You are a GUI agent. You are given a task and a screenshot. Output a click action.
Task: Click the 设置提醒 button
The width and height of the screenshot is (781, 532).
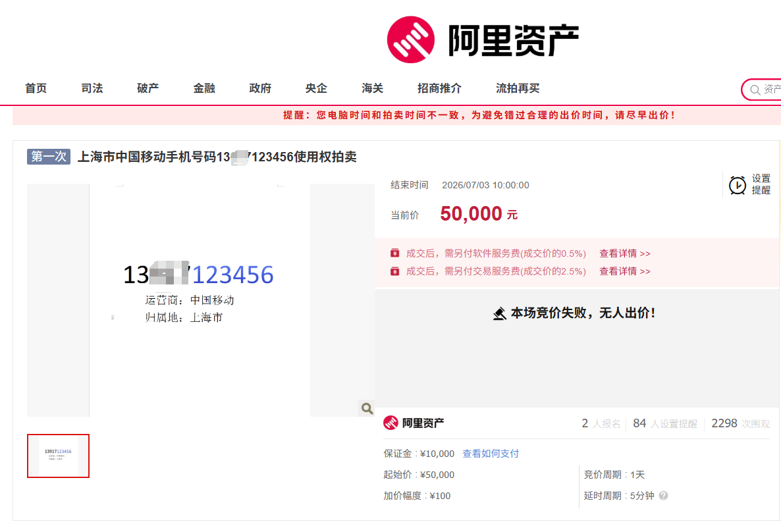(x=750, y=184)
